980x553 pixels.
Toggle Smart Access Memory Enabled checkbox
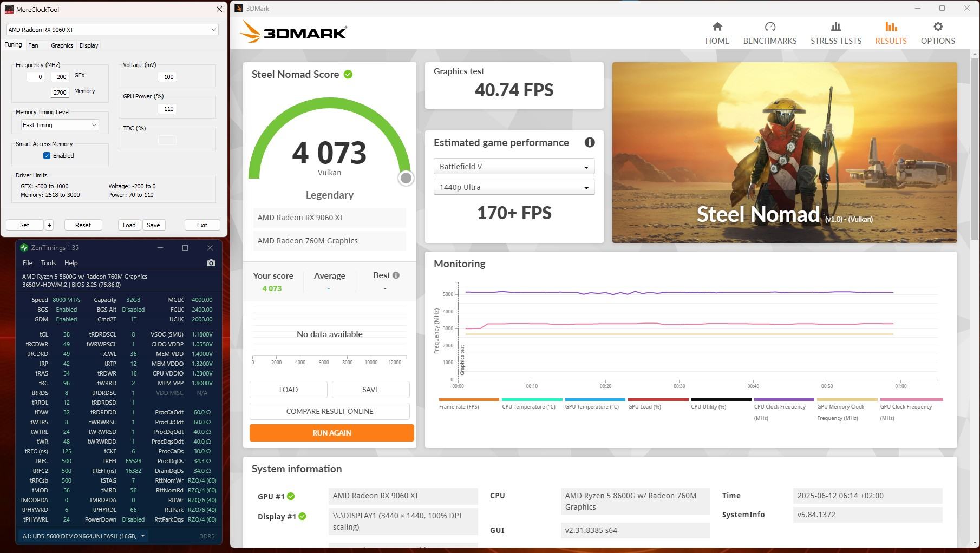click(x=47, y=156)
